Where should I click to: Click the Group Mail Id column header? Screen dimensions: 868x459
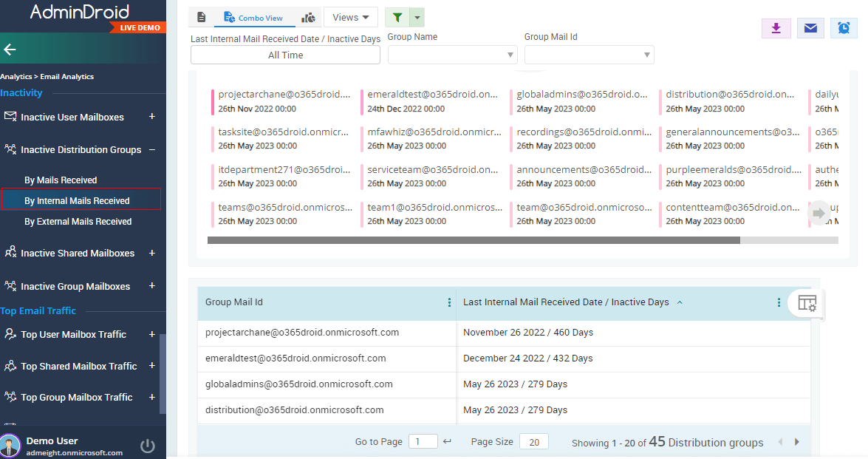[x=234, y=302]
